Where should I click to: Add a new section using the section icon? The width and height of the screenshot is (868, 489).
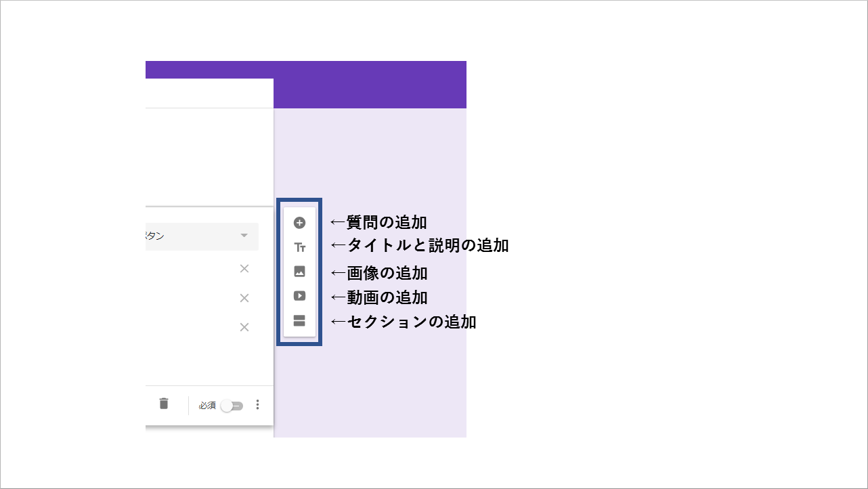click(299, 321)
